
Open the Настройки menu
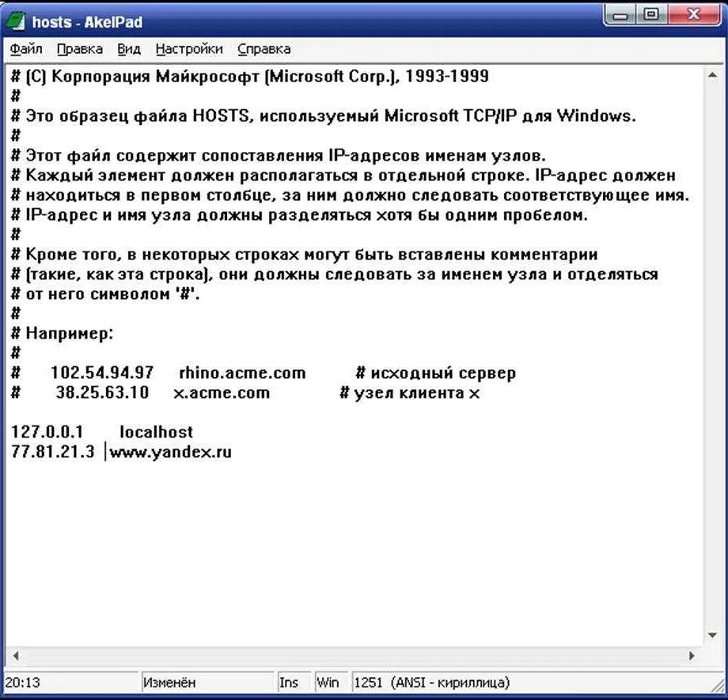coord(189,49)
